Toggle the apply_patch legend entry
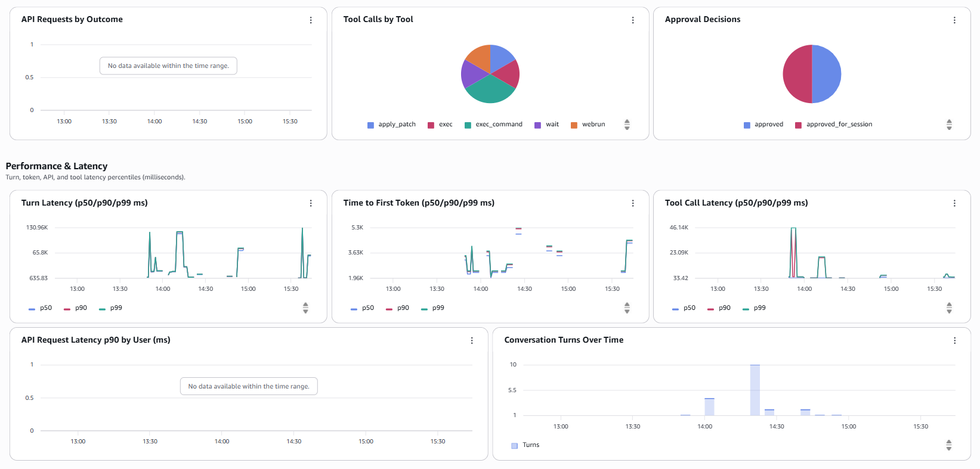 click(x=391, y=125)
